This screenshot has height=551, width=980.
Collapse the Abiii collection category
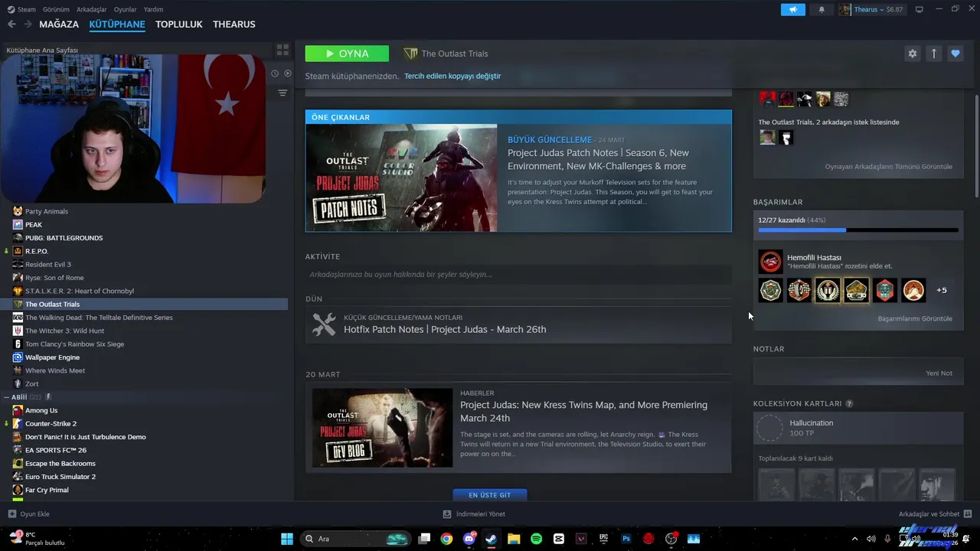tap(5, 397)
